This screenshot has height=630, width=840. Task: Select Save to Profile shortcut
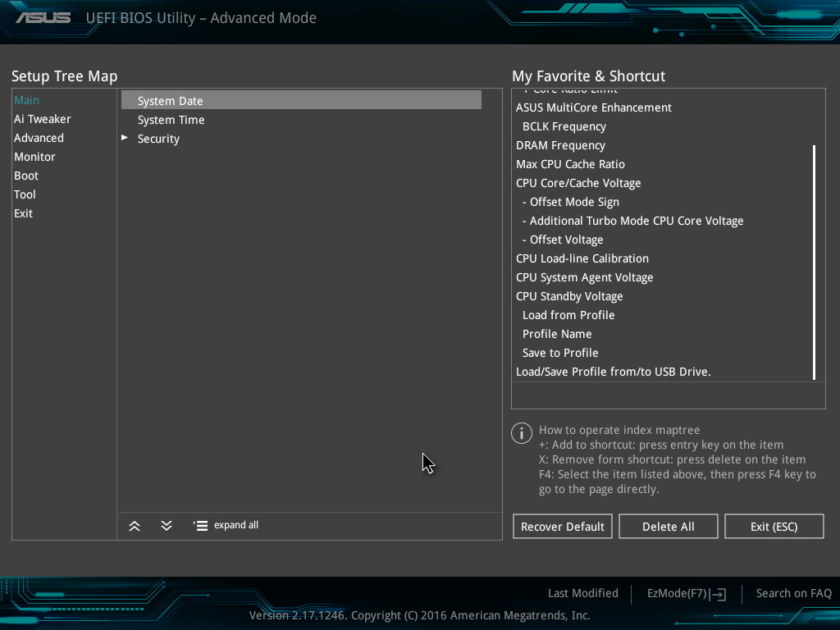560,353
